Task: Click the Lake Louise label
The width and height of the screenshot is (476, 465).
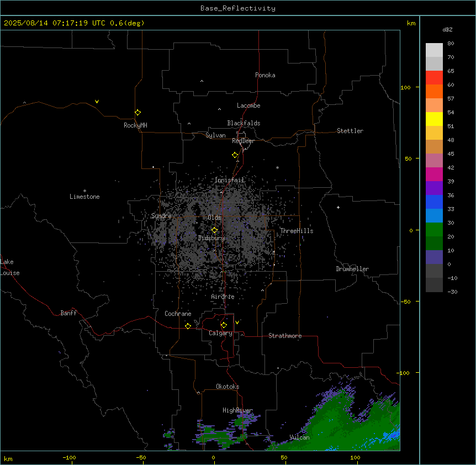Action: (10, 267)
